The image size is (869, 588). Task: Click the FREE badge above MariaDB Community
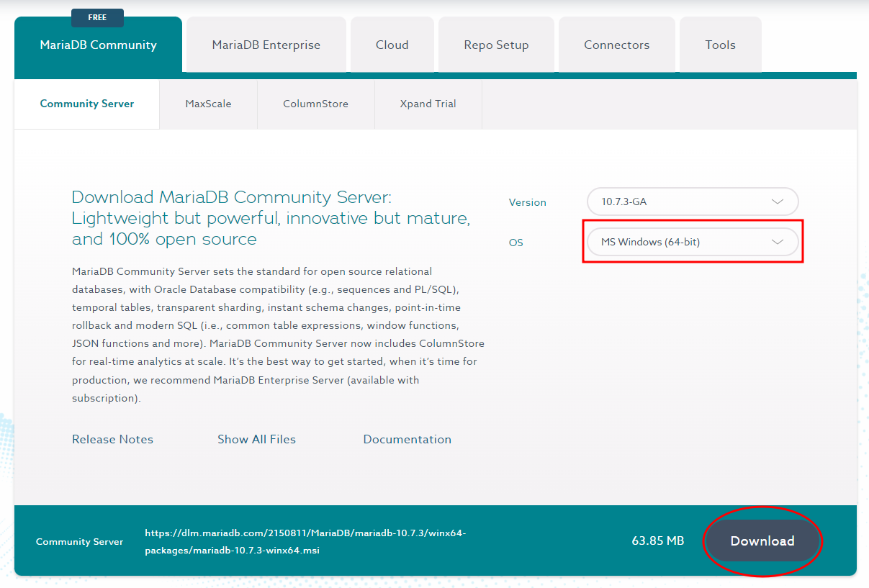(x=97, y=18)
